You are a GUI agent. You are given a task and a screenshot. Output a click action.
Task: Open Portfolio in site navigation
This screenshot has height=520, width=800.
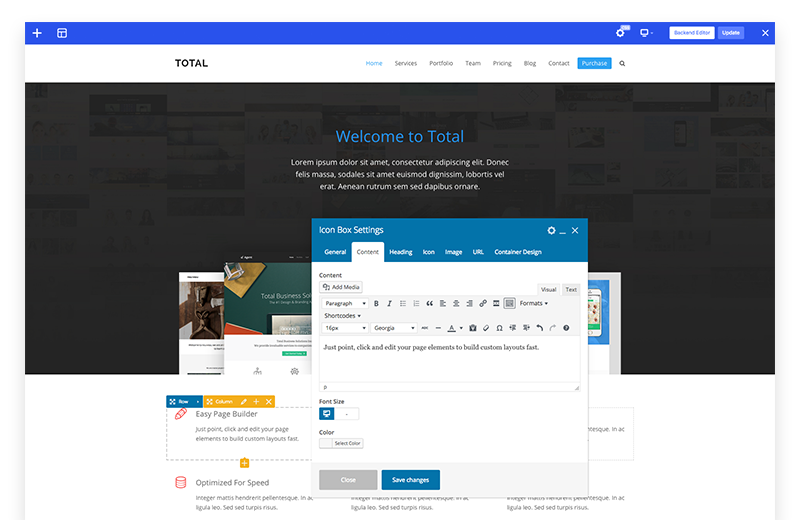pyautogui.click(x=441, y=63)
